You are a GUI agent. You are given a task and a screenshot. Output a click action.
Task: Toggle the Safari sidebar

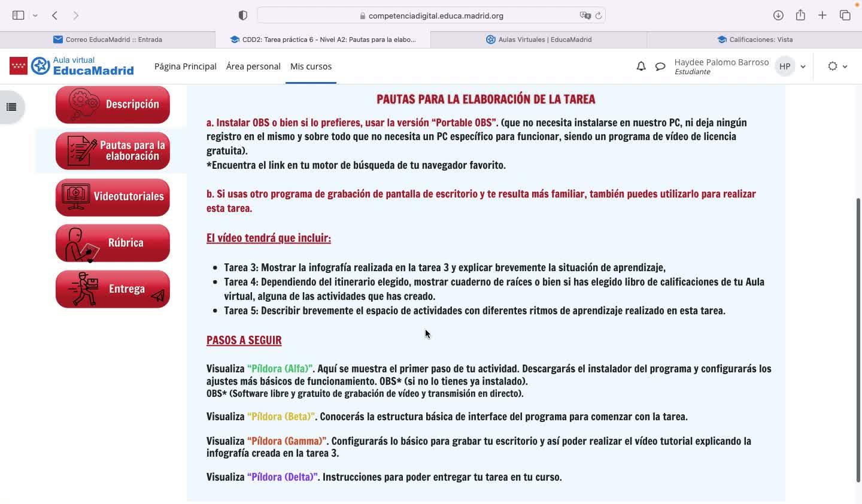(x=18, y=16)
